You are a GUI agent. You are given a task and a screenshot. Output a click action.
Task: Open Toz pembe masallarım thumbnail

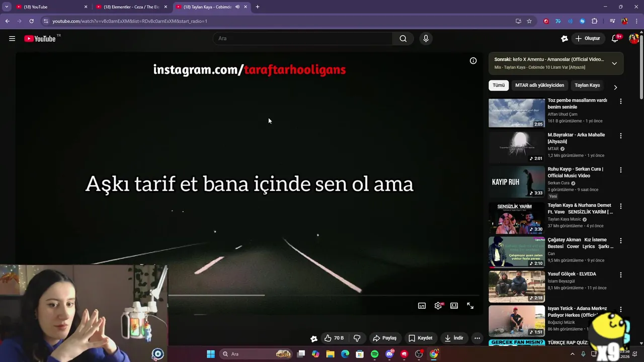(517, 113)
